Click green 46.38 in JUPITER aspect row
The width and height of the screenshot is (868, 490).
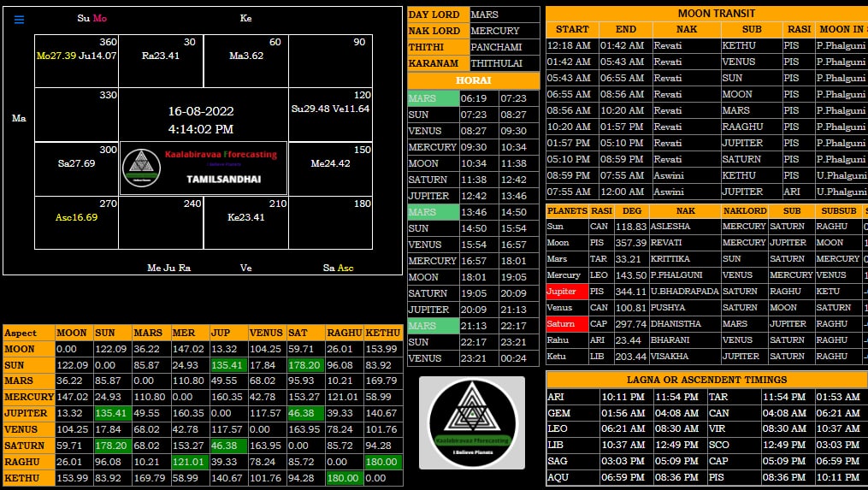tap(304, 414)
